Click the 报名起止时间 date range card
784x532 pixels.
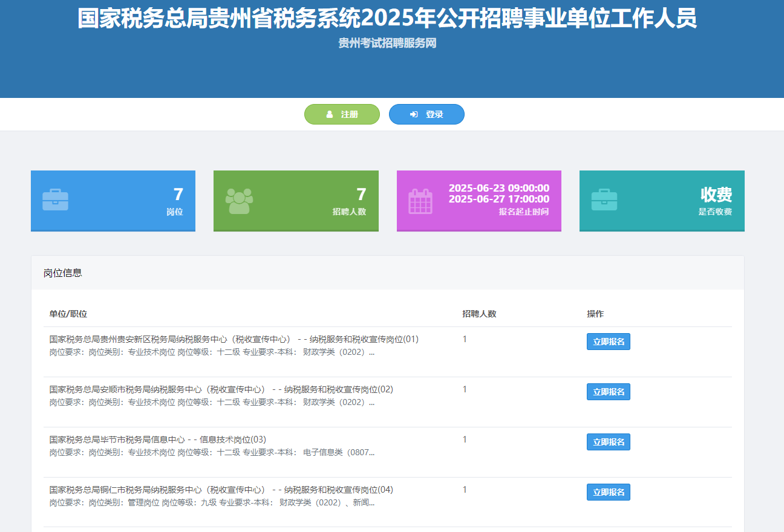[479, 200]
